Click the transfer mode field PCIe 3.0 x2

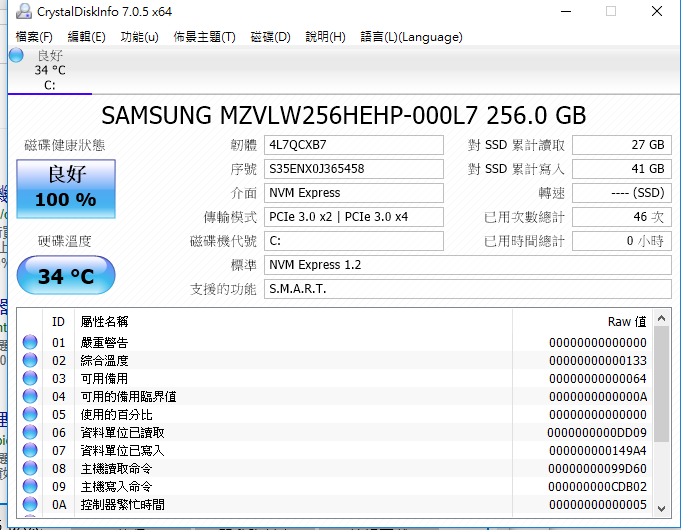tap(354, 217)
